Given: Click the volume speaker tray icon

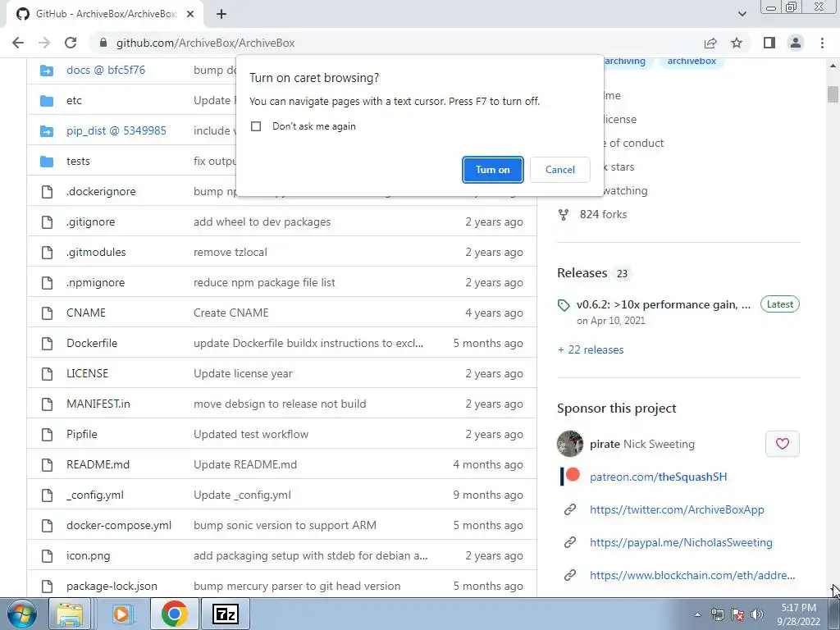Looking at the screenshot, I should 757,614.
